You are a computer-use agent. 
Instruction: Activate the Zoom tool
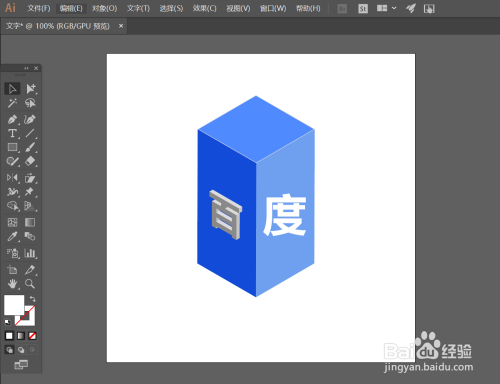coord(30,284)
